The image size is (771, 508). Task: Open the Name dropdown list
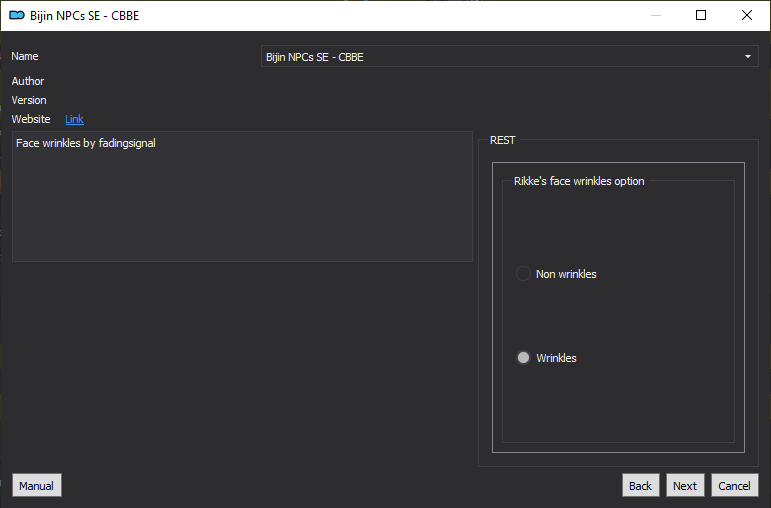click(509, 57)
